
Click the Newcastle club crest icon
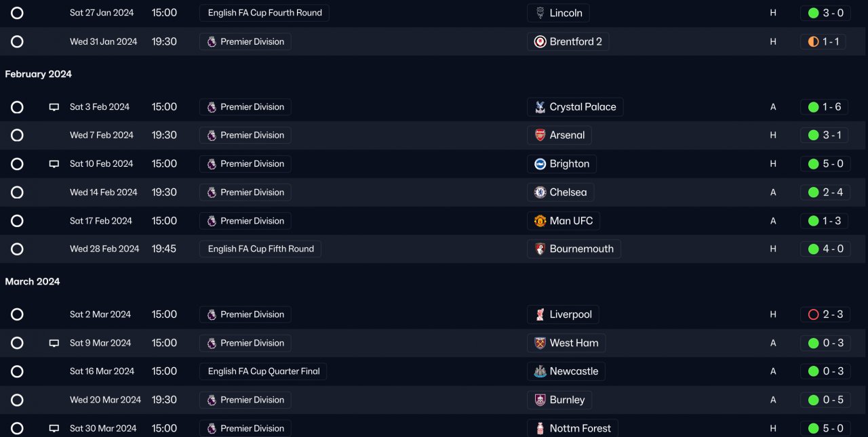coord(540,371)
